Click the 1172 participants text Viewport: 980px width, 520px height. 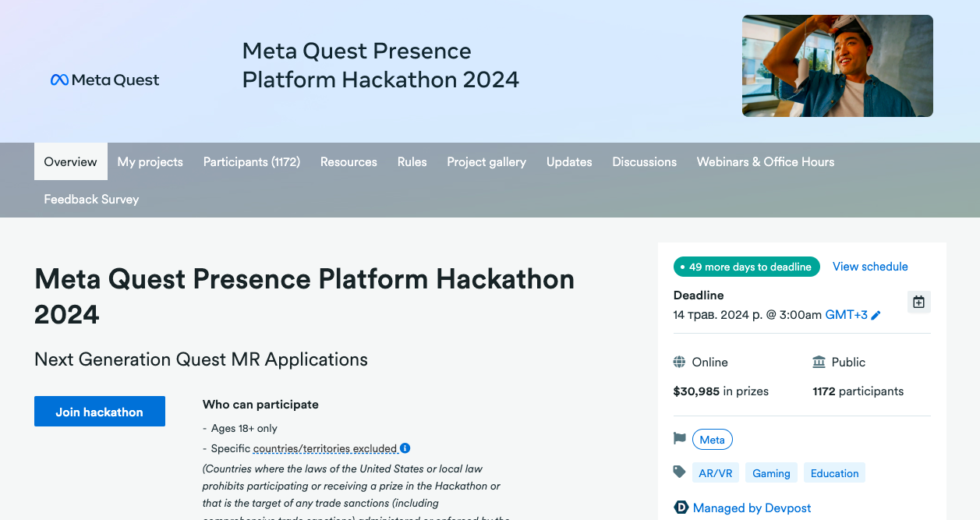tap(858, 391)
